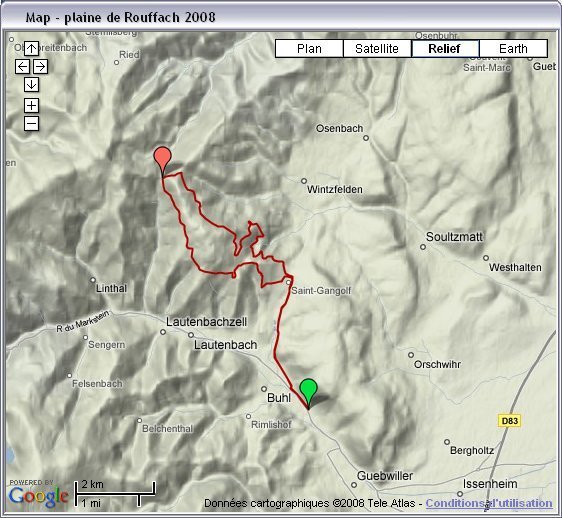
Task: Pan the map left with arrow button
Action: [x=22, y=66]
